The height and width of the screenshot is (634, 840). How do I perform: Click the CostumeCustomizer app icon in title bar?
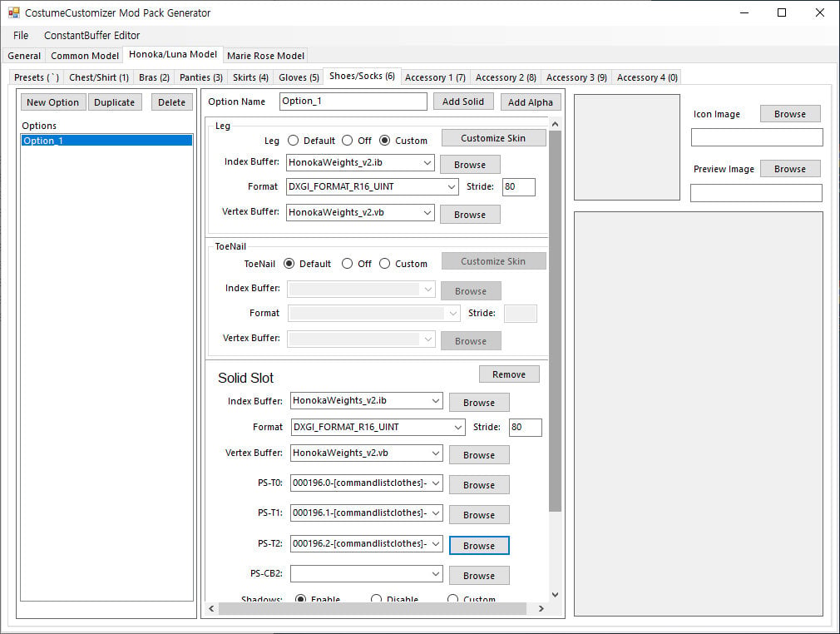(13, 12)
